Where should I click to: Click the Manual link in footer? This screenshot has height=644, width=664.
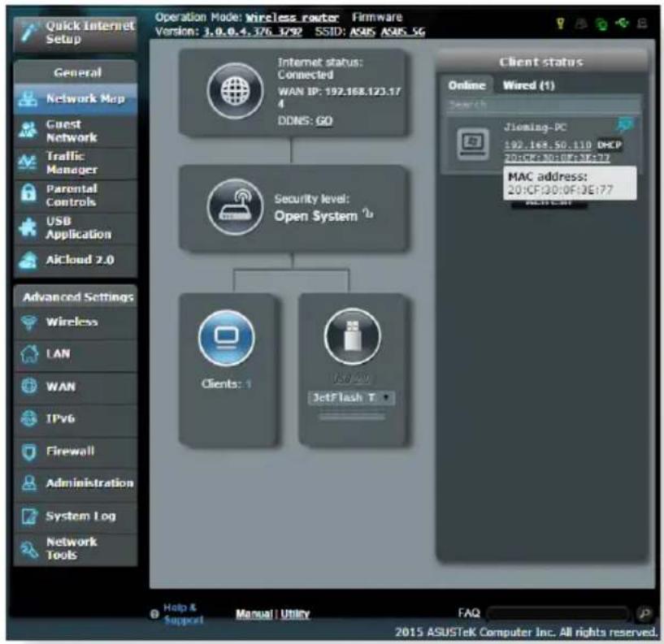tap(254, 613)
